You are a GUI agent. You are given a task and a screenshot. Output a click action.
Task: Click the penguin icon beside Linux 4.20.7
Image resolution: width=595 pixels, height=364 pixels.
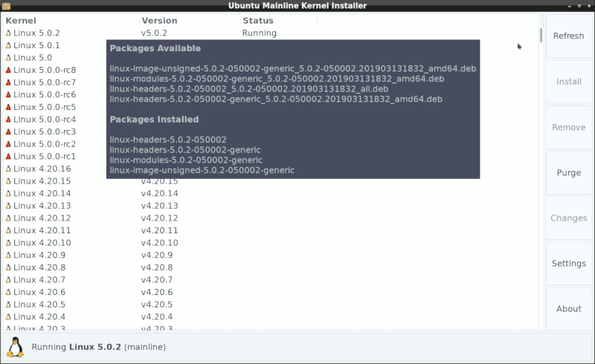(8, 280)
